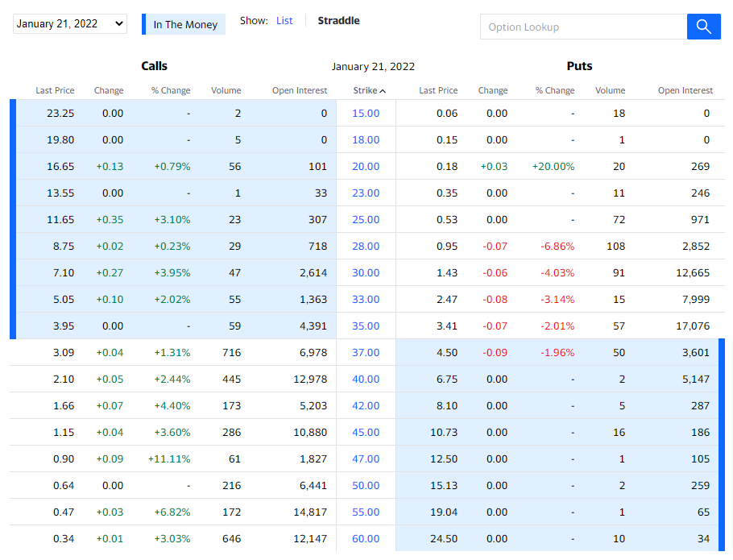Click the Option Lookup search field
The height and width of the screenshot is (560, 733).
[583, 27]
